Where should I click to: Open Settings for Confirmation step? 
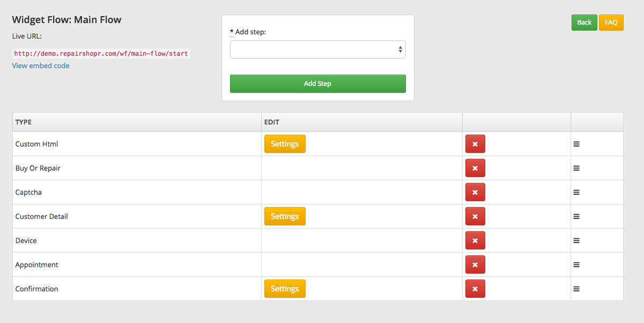[284, 289]
